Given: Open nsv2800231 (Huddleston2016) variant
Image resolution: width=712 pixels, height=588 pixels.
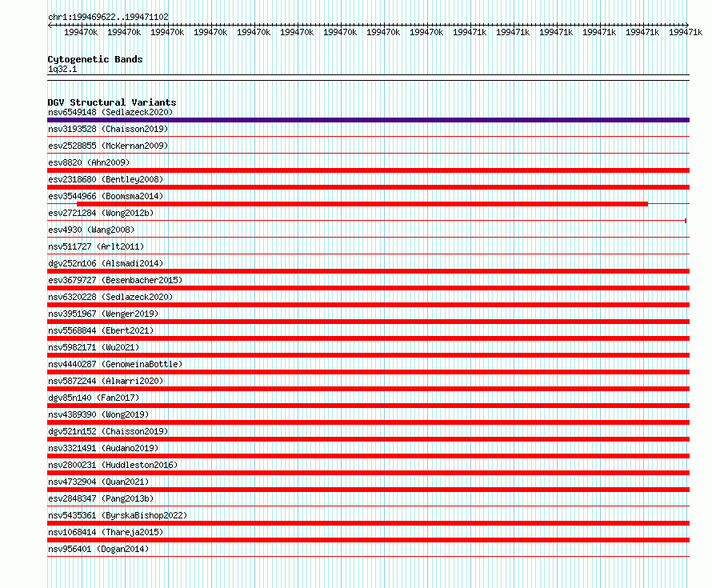Looking at the screenshot, I should click(x=113, y=465).
